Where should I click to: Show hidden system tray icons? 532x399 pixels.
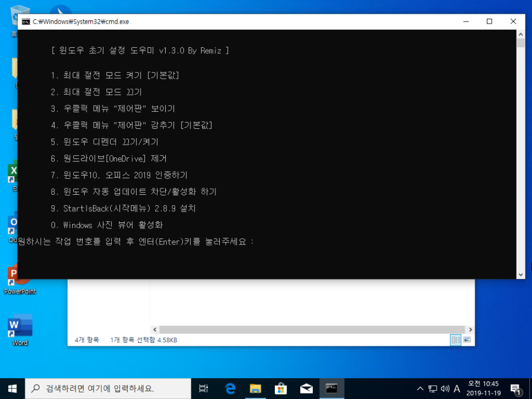tap(420, 389)
